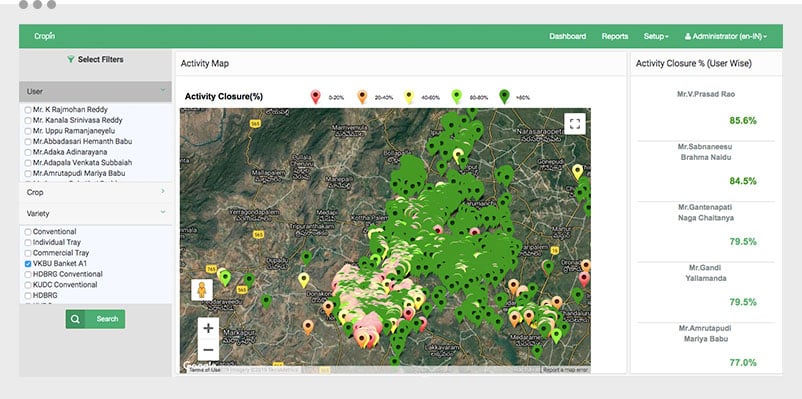Check the HDBRG variety
The width and height of the screenshot is (802, 399).
click(x=28, y=296)
